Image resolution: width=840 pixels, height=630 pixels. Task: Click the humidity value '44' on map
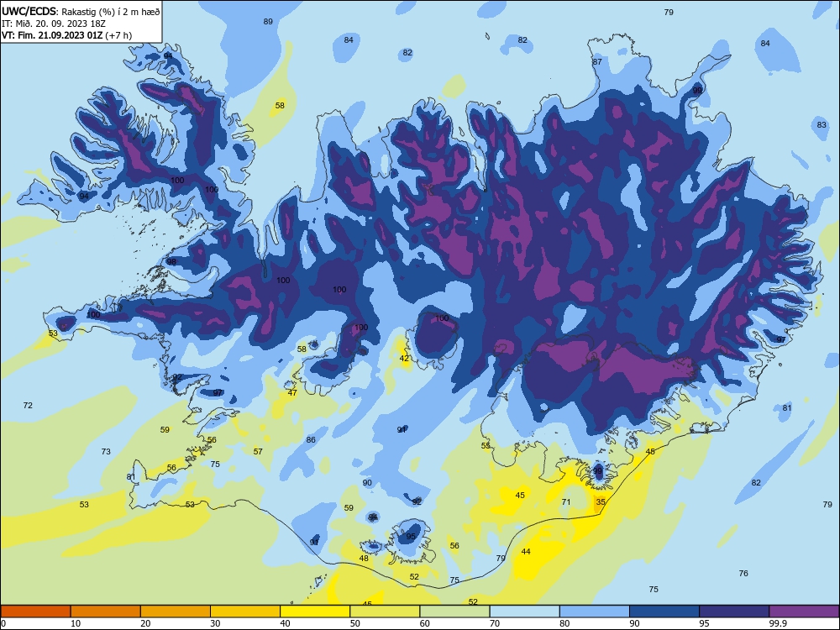point(526,551)
